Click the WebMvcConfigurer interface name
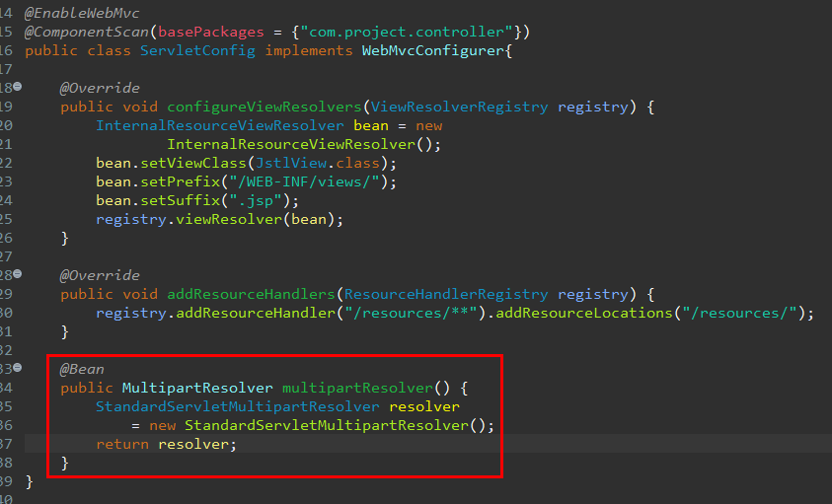The width and height of the screenshot is (832, 504). click(433, 51)
